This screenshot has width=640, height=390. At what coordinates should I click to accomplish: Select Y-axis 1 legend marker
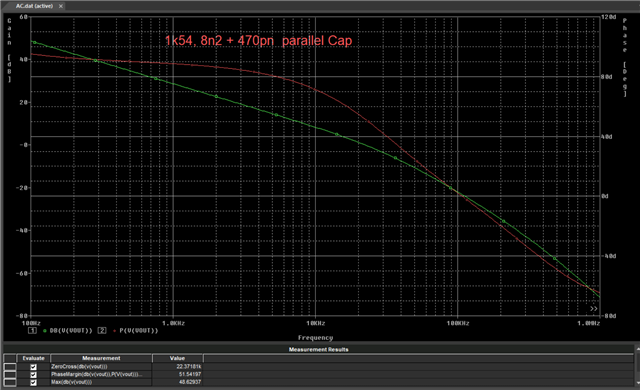(32, 330)
